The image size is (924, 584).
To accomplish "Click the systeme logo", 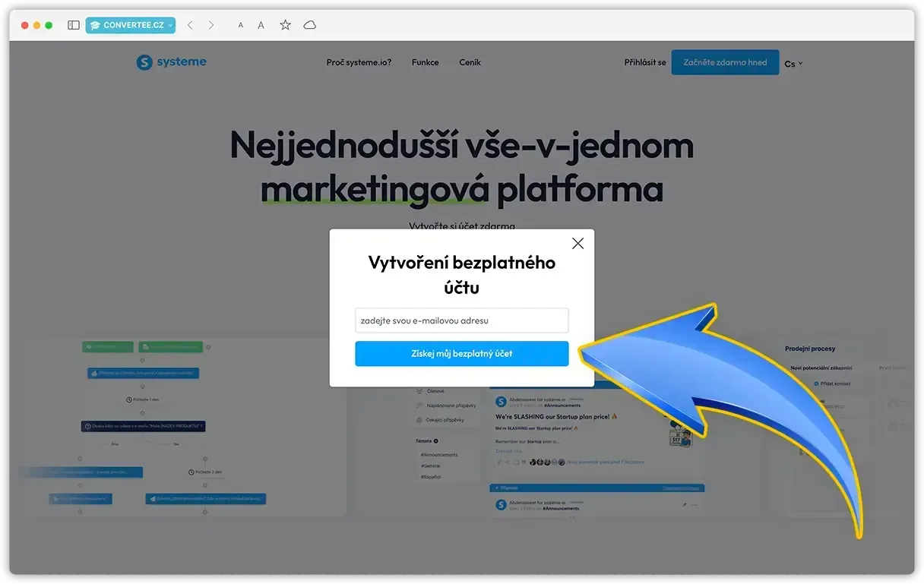I will coord(171,62).
